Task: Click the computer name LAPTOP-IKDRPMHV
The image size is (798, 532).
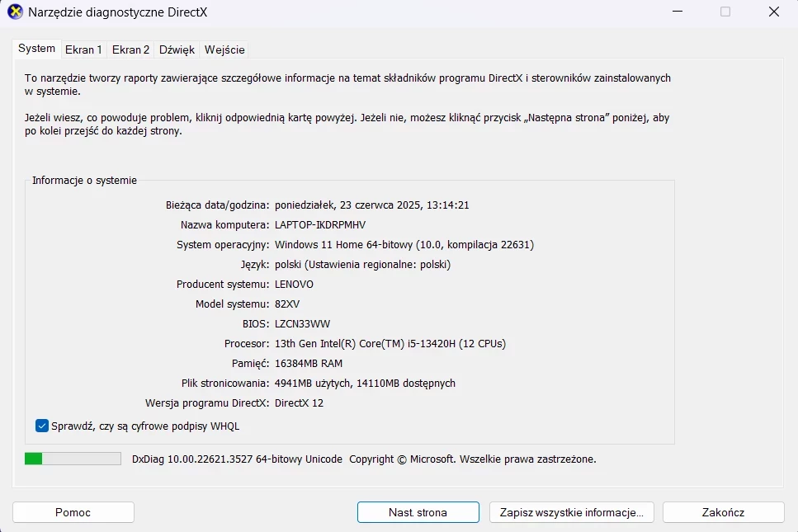Action: click(319, 224)
